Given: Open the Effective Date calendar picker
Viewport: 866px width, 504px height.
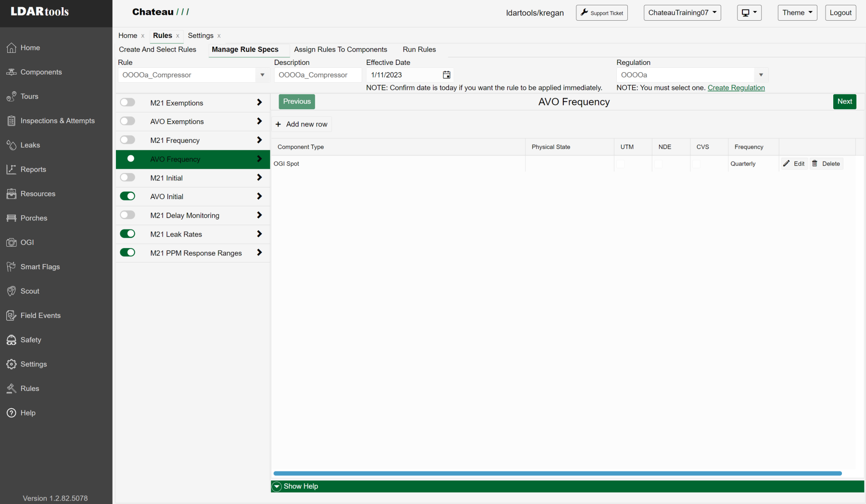Looking at the screenshot, I should [446, 75].
